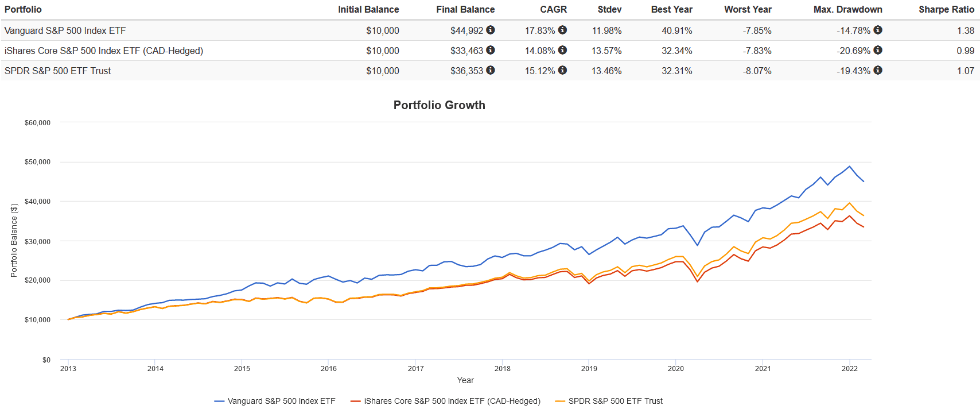Select the Portfolio column header
Viewport: 980px width, 413px height.
tap(23, 9)
